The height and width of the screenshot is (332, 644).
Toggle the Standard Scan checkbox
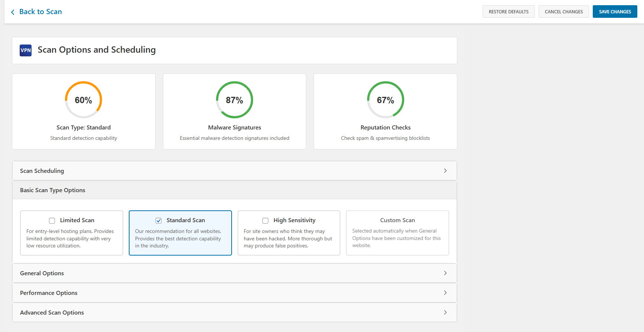coord(158,221)
